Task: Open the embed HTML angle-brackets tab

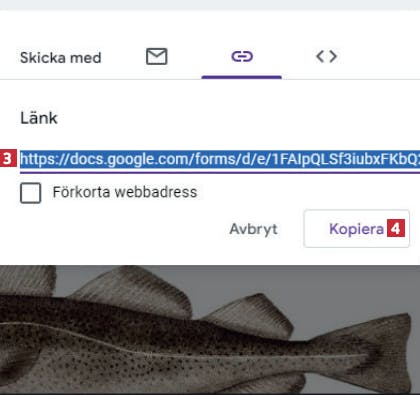Action: pos(327,56)
